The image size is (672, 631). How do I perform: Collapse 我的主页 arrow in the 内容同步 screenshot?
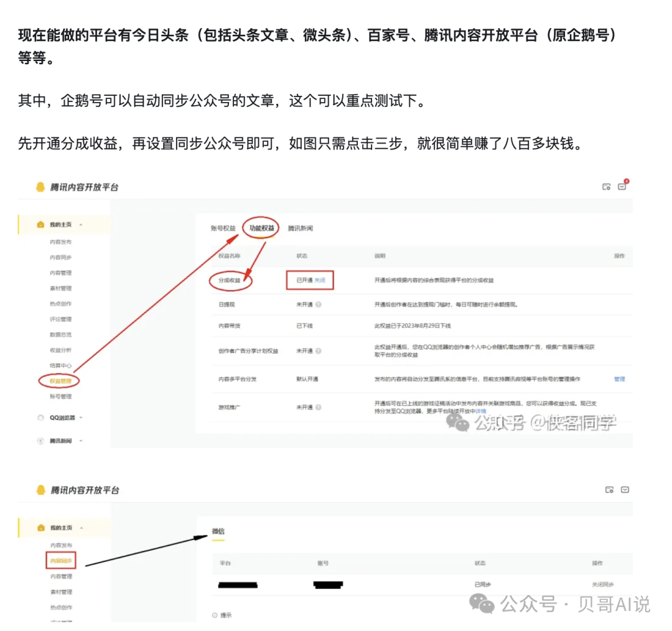pyautogui.click(x=82, y=528)
